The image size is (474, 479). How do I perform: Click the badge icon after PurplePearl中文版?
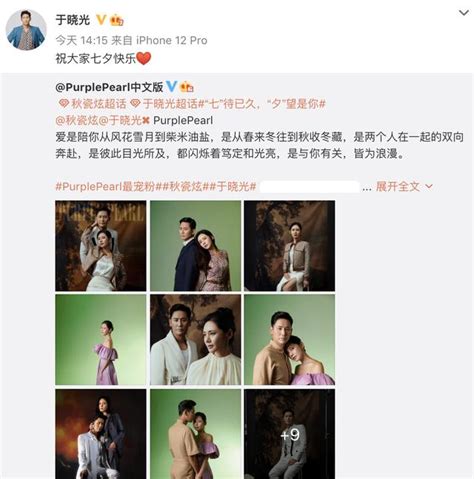coord(187,87)
